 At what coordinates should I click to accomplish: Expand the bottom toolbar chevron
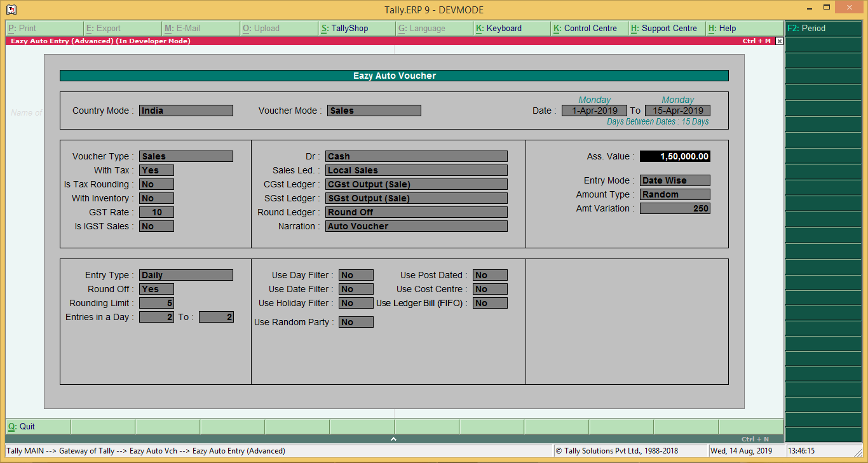coord(393,438)
